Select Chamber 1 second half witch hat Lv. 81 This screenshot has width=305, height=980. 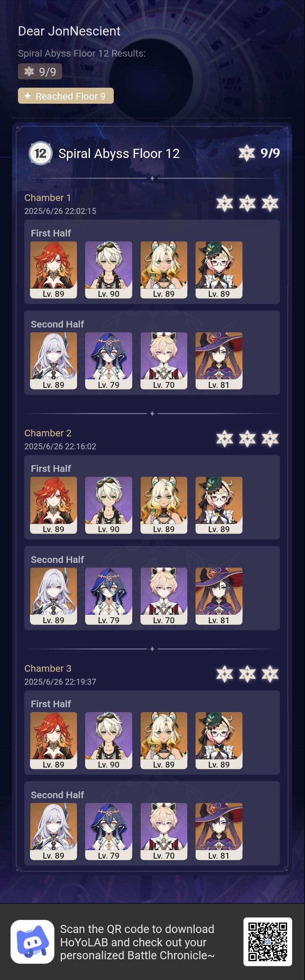[219, 360]
